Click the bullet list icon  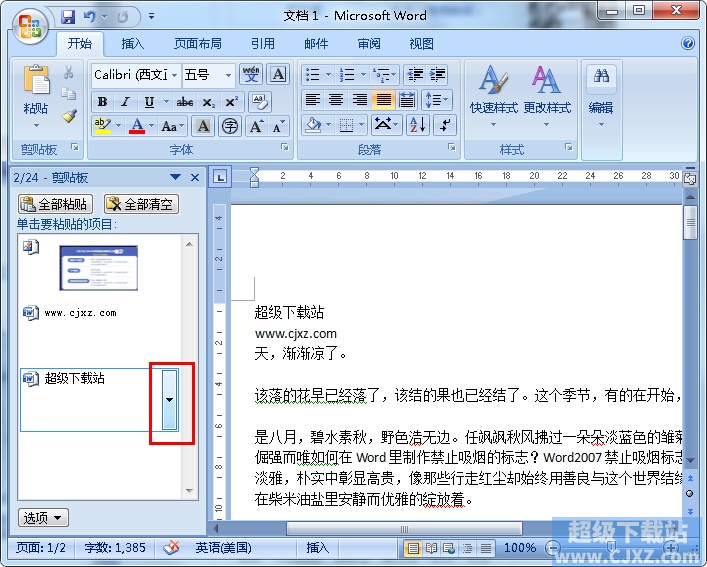pyautogui.click(x=314, y=75)
